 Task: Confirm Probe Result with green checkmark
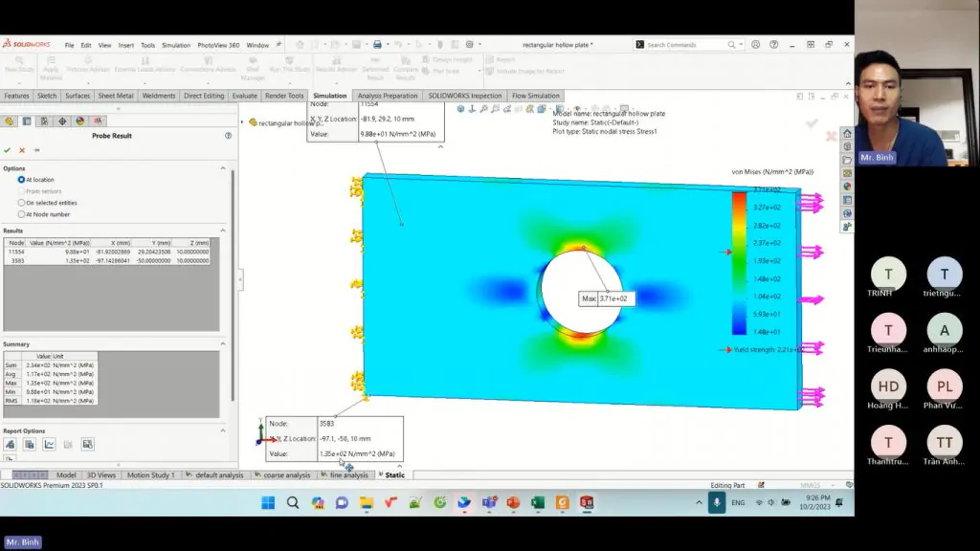(x=8, y=150)
